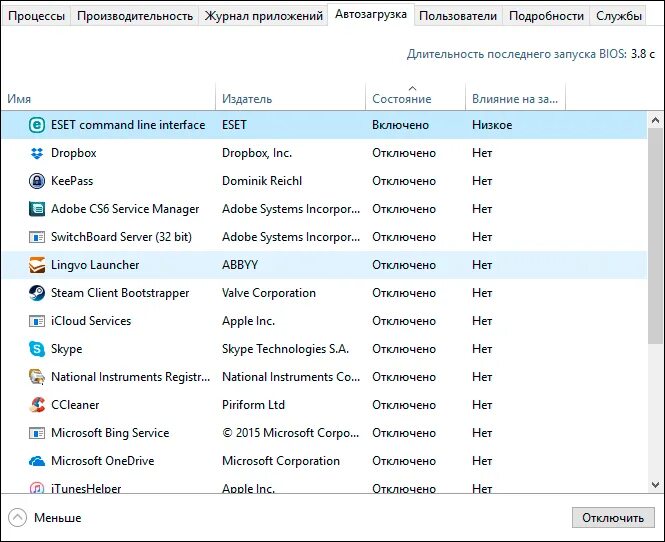Click the ESET command line interface icon
The image size is (665, 542).
[x=37, y=125]
